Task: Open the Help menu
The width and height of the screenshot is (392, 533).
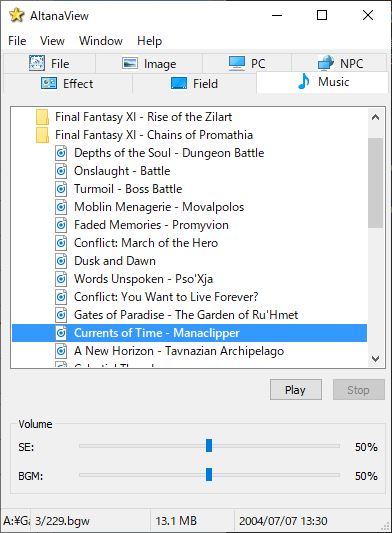Action: [149, 41]
